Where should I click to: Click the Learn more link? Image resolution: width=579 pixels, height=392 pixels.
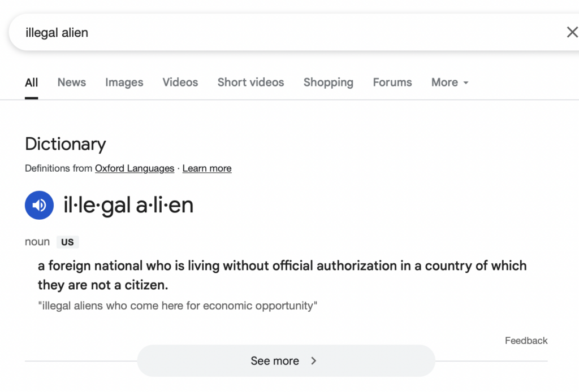coord(207,168)
